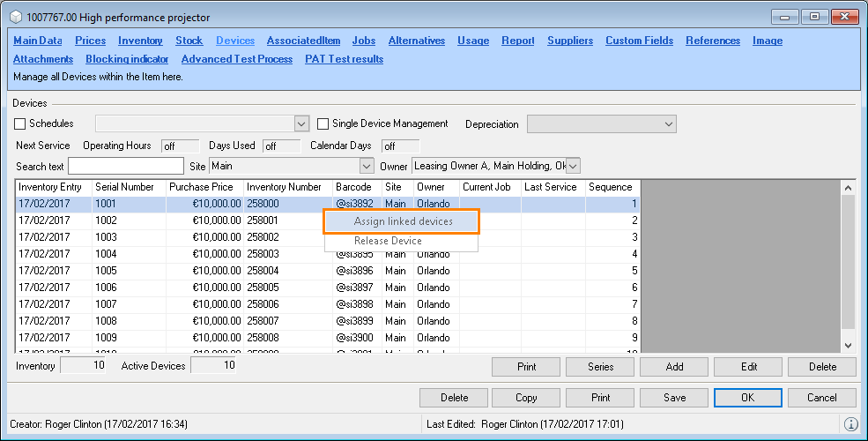Switch to the Main Data tab
The image size is (868, 441).
click(x=38, y=41)
